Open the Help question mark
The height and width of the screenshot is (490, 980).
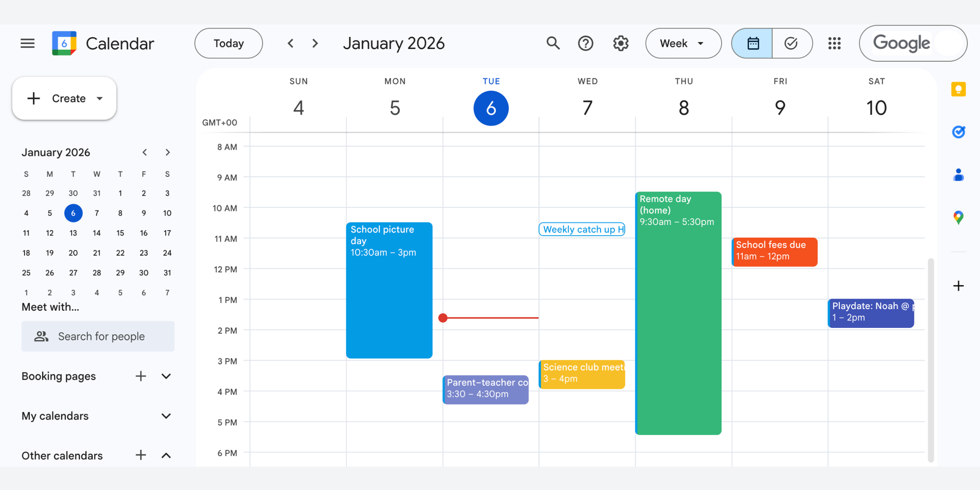(586, 43)
